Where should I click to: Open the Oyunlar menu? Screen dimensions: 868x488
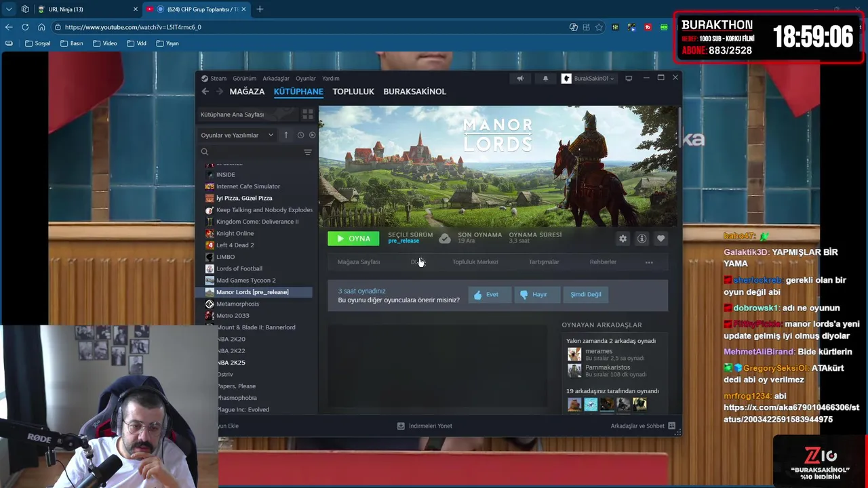pos(306,79)
